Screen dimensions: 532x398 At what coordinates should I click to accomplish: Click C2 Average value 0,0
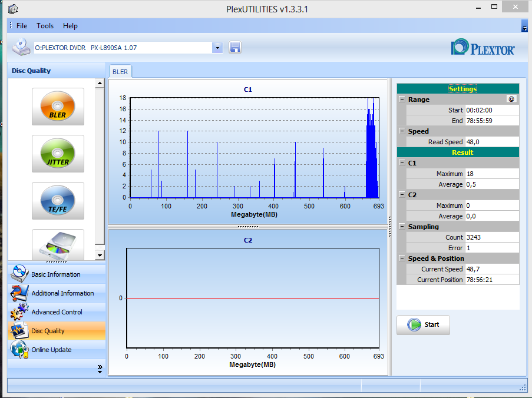pos(492,216)
